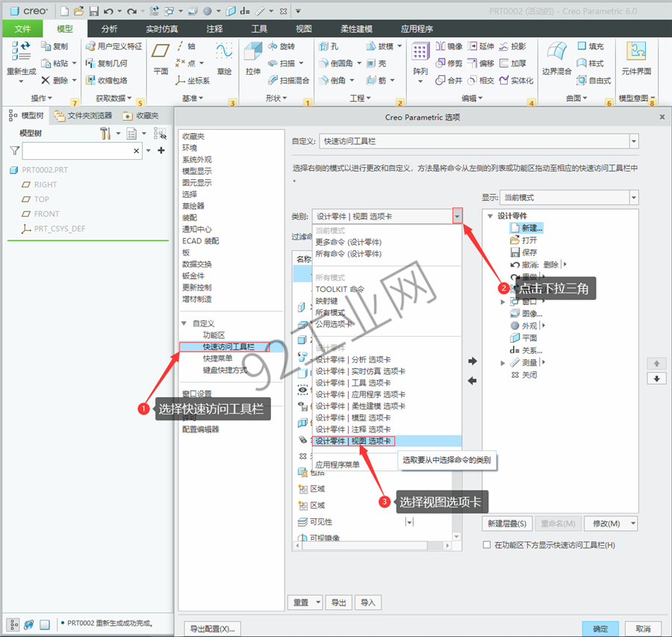Open the 重置 dropdown button
Image resolution: width=672 pixels, height=637 pixels.
305,603
